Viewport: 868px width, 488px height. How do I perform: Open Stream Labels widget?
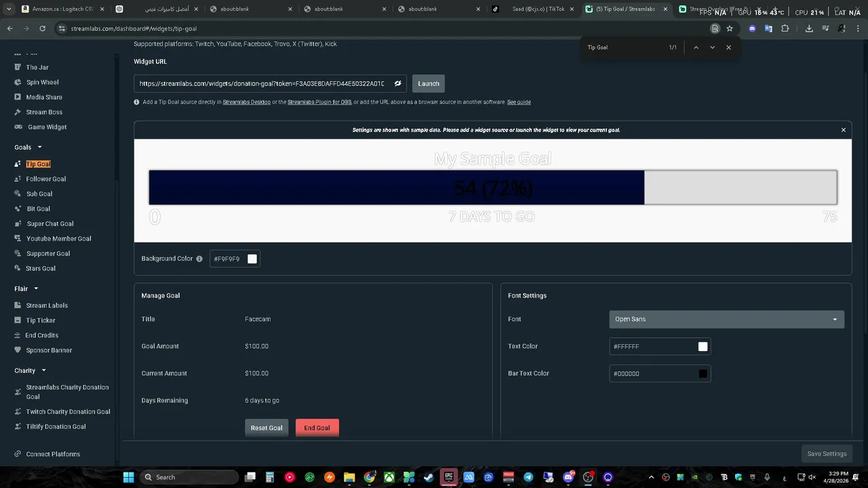point(47,306)
